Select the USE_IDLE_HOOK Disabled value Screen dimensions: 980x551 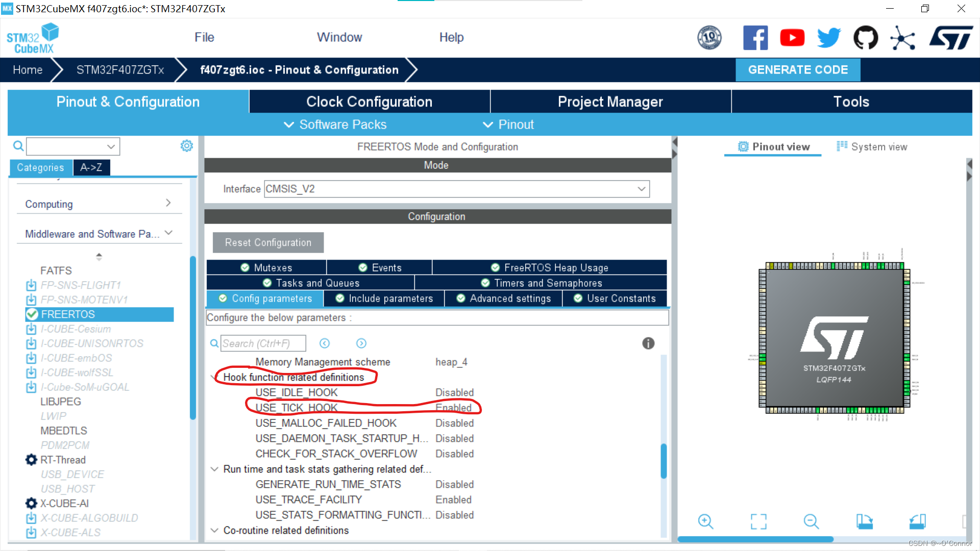click(x=454, y=392)
